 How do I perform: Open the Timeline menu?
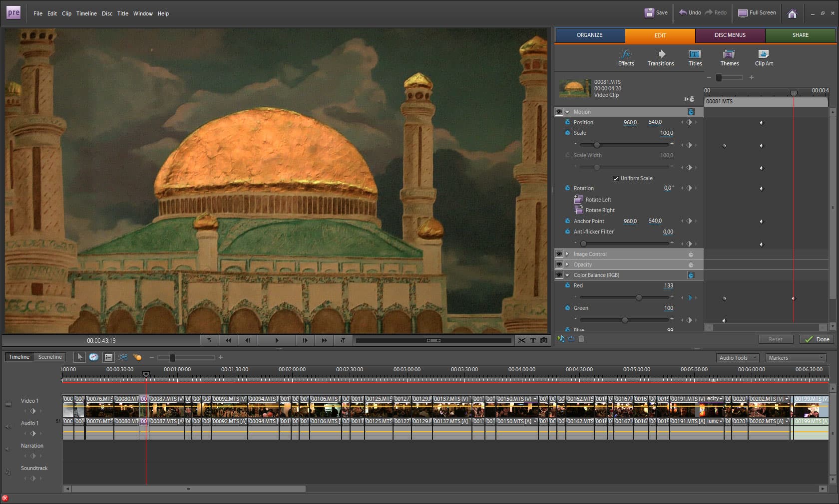tap(86, 13)
